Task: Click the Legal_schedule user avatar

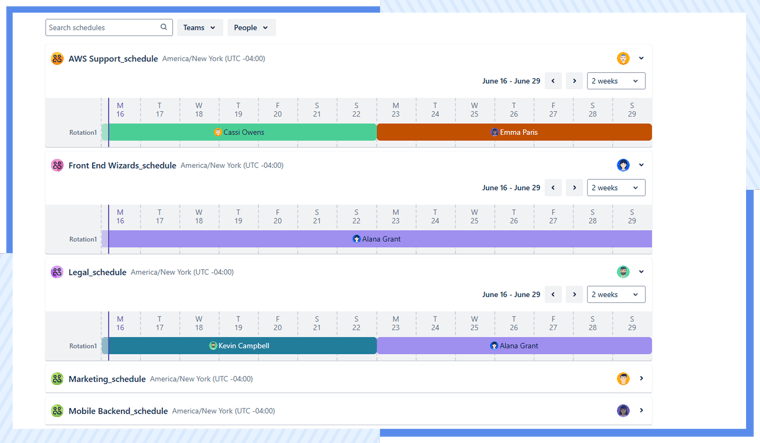Action: (623, 272)
